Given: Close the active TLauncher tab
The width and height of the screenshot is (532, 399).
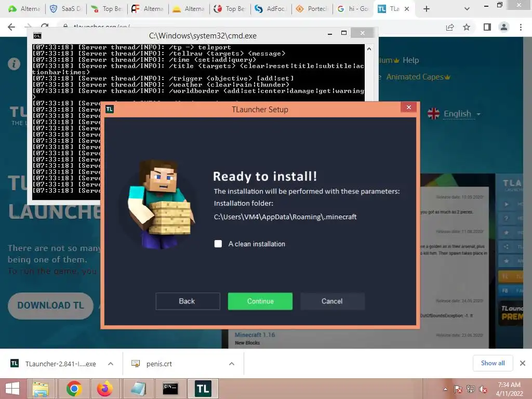Looking at the screenshot, I should [407, 9].
